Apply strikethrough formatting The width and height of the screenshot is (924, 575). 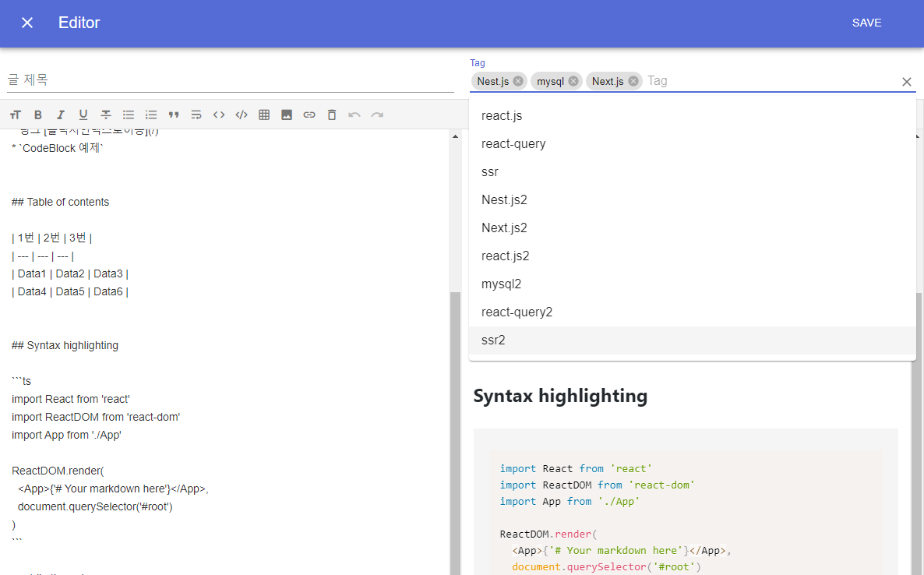click(x=106, y=115)
